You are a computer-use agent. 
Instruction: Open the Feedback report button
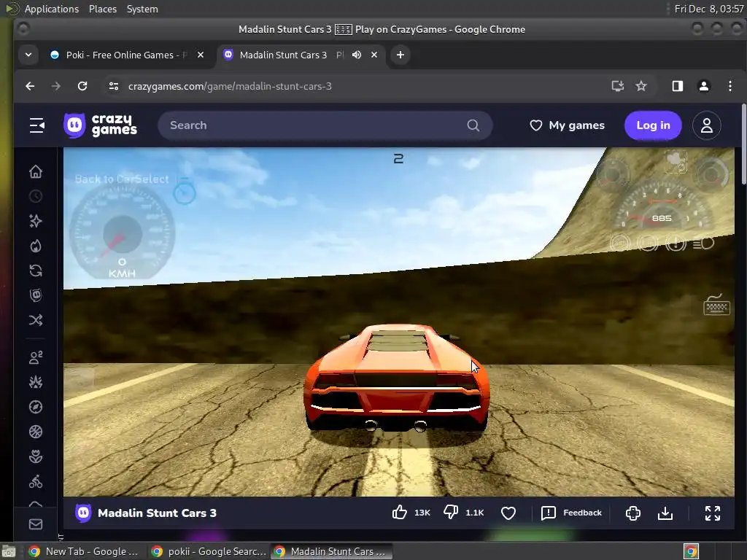(572, 513)
